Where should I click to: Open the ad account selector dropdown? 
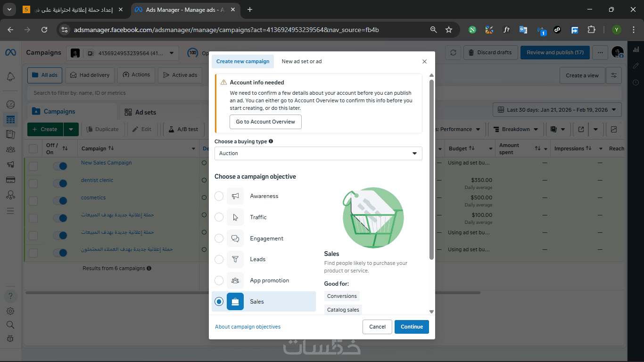(123, 53)
